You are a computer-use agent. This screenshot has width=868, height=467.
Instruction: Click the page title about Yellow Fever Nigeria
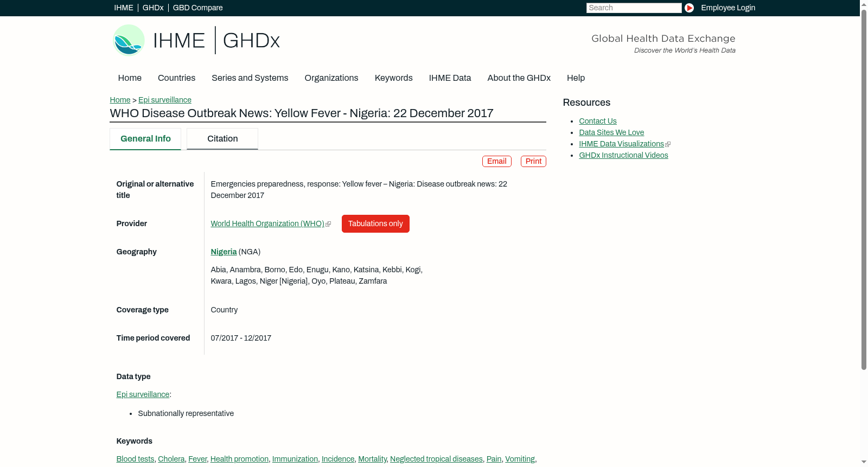pyautogui.click(x=302, y=113)
